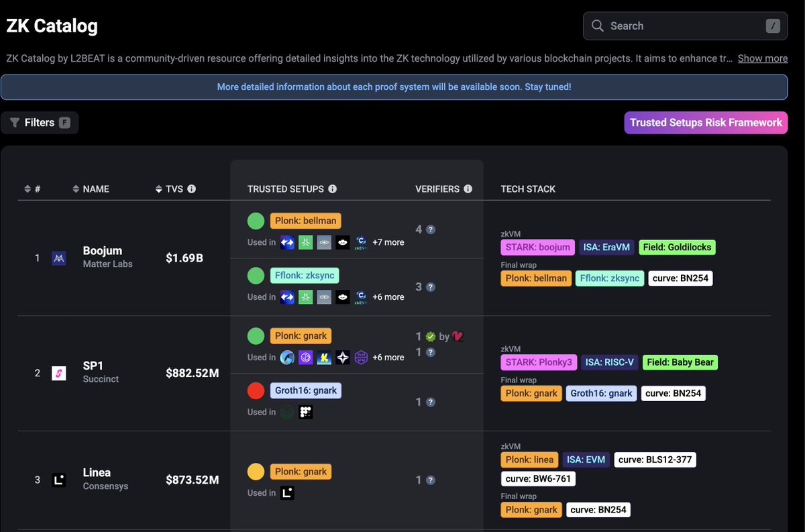This screenshot has height=532, width=805.
Task: Open black icon under Fflonk: zksync
Action: [343, 297]
